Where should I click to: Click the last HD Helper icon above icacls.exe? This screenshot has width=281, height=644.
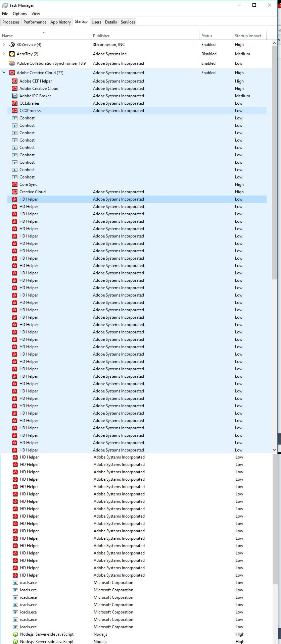(15, 575)
